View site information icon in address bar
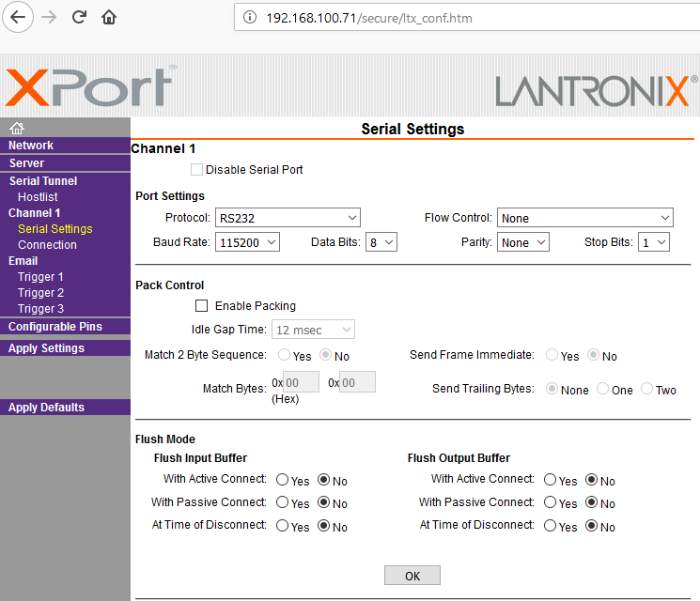 click(250, 18)
